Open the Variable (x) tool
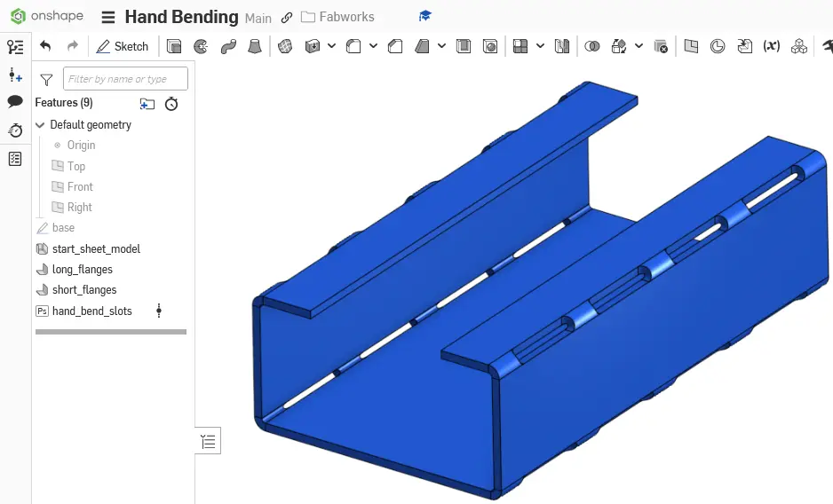Viewport: 833px width, 504px height. 772,46
